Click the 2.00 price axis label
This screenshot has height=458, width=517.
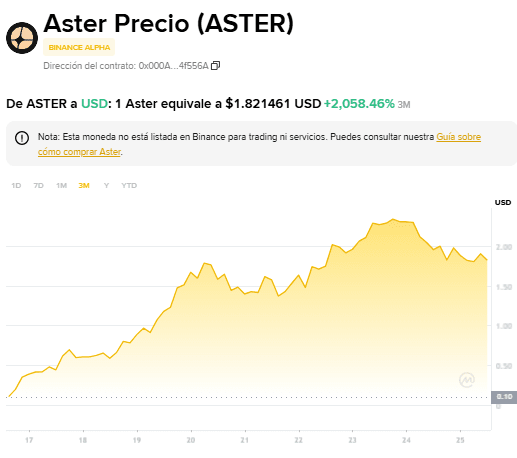tap(504, 247)
